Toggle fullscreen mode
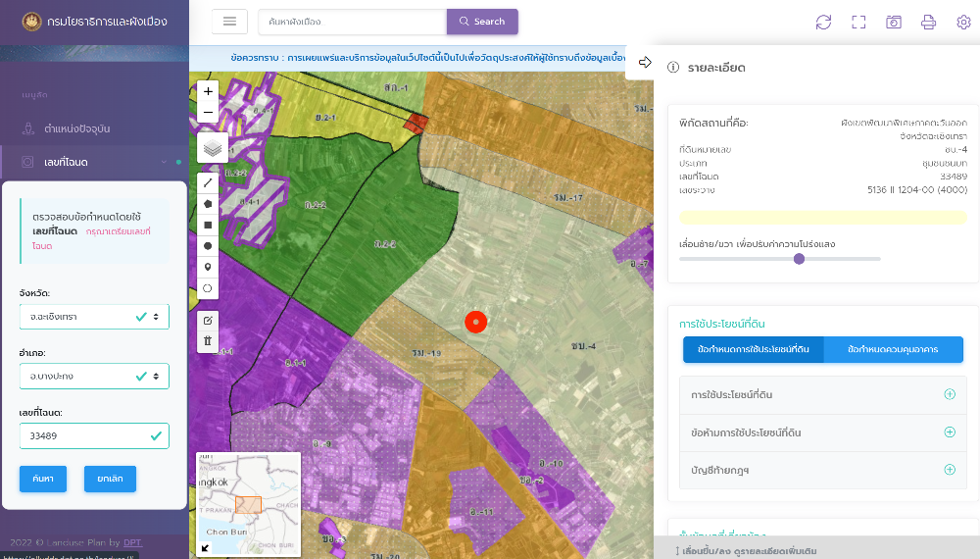980x559 pixels. coord(858,22)
